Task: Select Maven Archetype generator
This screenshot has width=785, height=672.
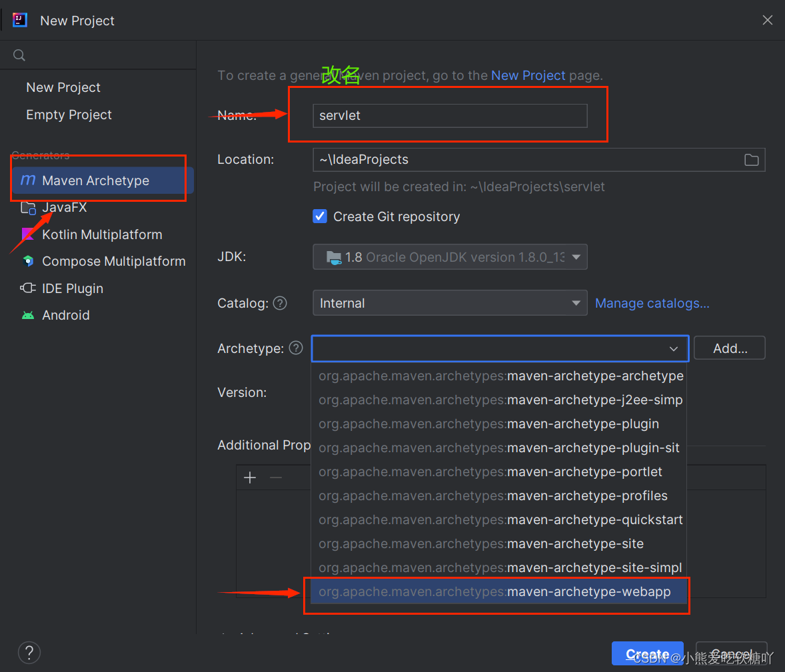Action: (103, 180)
